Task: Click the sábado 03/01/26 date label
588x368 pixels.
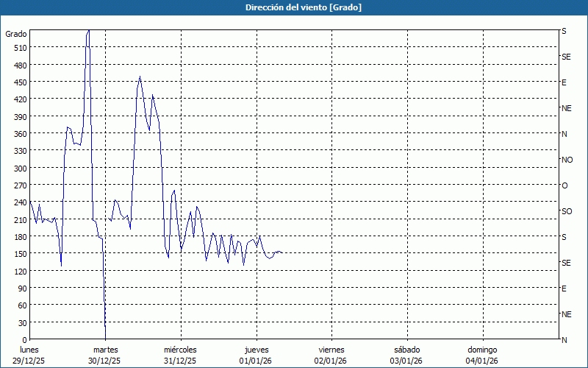Action: (x=406, y=355)
